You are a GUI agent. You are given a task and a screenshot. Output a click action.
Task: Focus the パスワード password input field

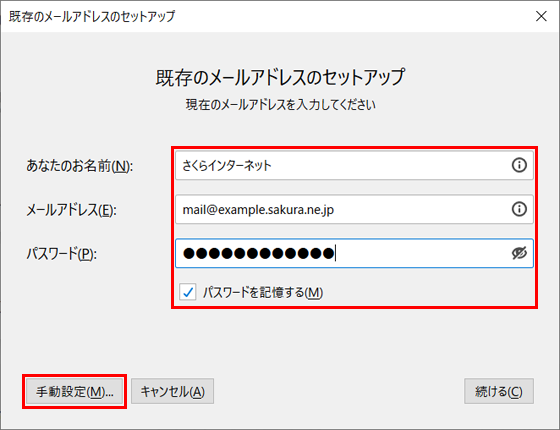tap(354, 253)
